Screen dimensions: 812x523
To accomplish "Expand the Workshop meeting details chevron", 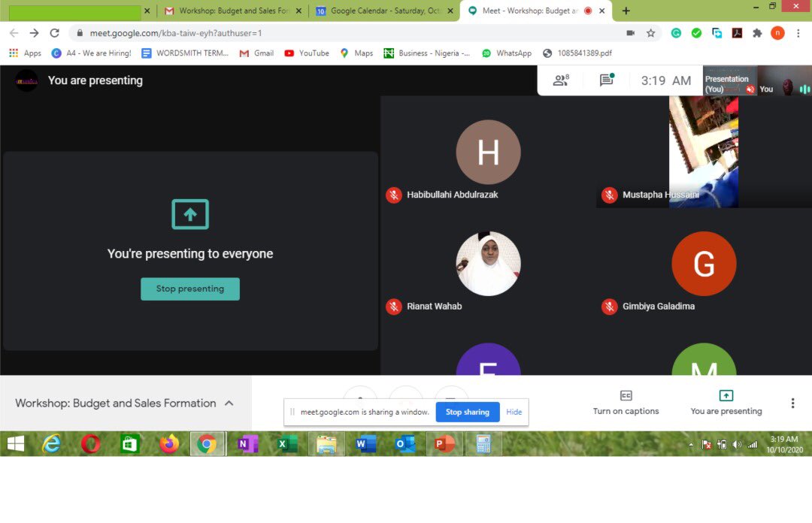I will click(229, 404).
